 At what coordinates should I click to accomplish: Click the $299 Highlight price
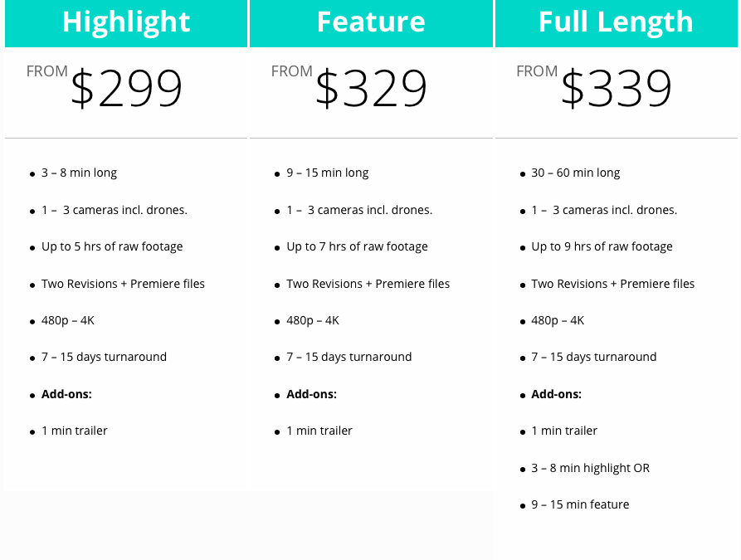126,88
